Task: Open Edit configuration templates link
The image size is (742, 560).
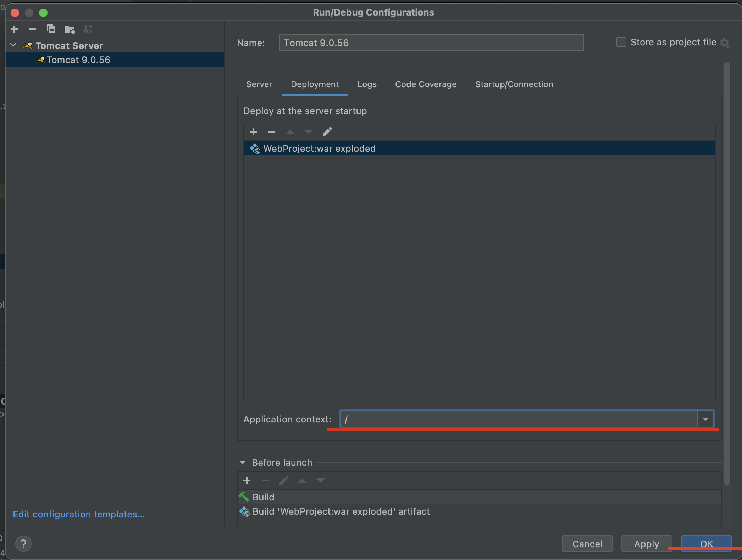Action: [78, 514]
